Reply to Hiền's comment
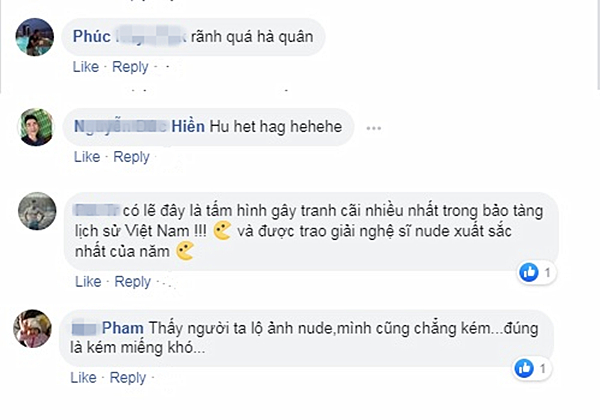600x420 pixels. pyautogui.click(x=130, y=157)
